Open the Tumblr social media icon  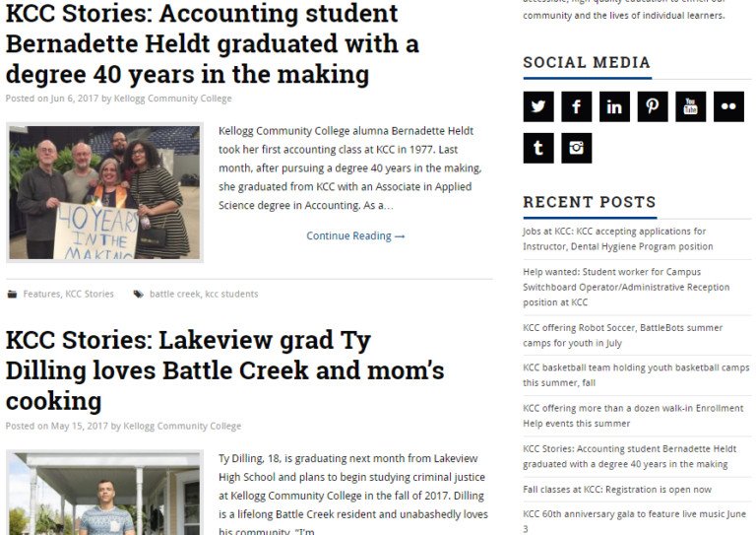click(538, 148)
